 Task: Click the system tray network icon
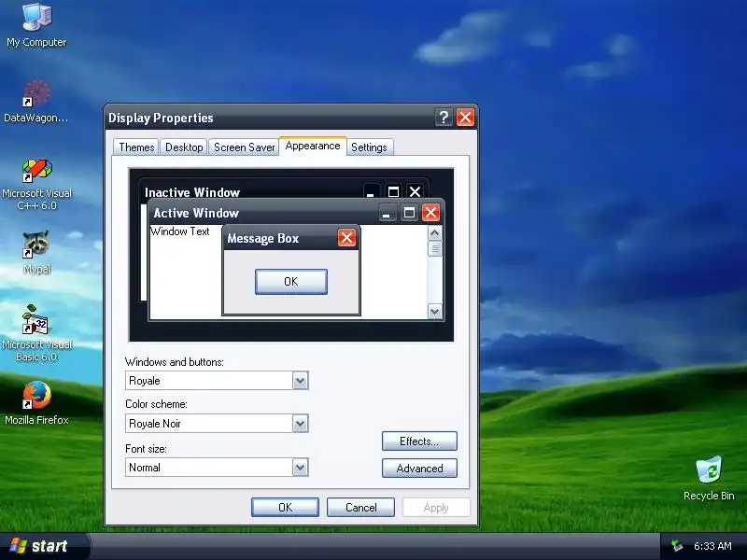pos(676,546)
